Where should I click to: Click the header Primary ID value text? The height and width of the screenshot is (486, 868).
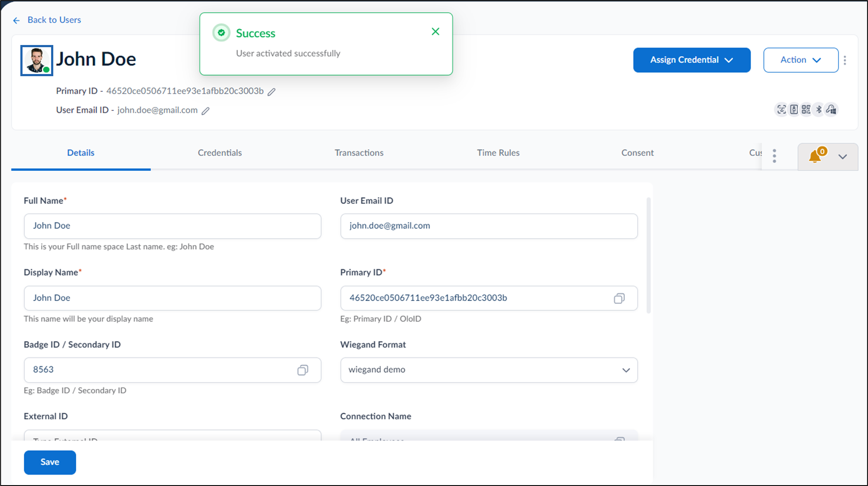(x=185, y=91)
